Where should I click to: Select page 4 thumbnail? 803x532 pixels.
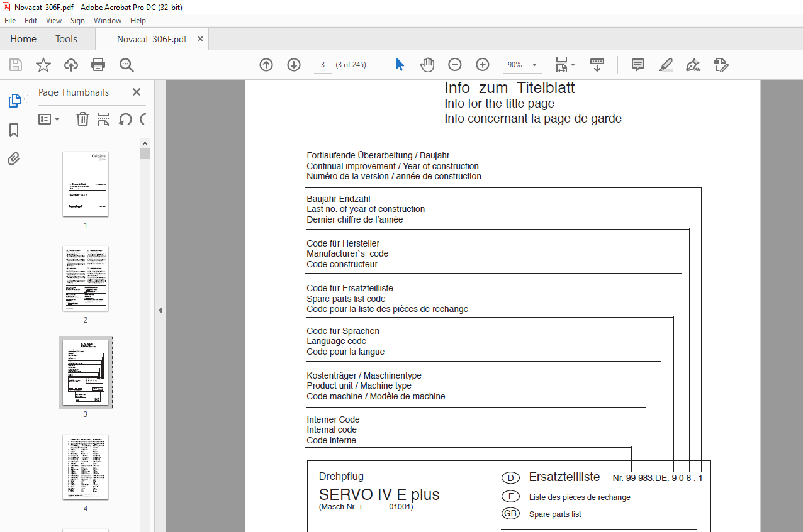86,467
